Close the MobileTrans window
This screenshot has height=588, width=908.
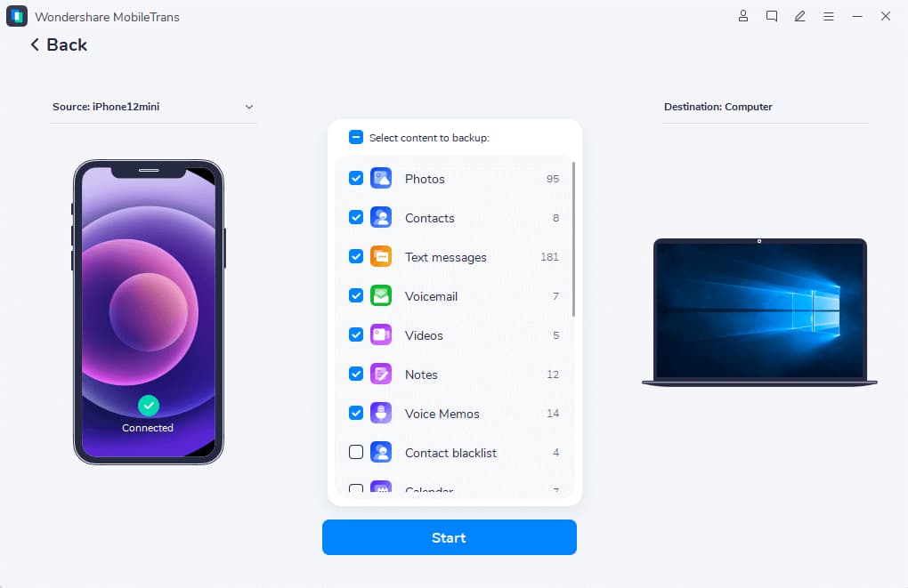[886, 16]
